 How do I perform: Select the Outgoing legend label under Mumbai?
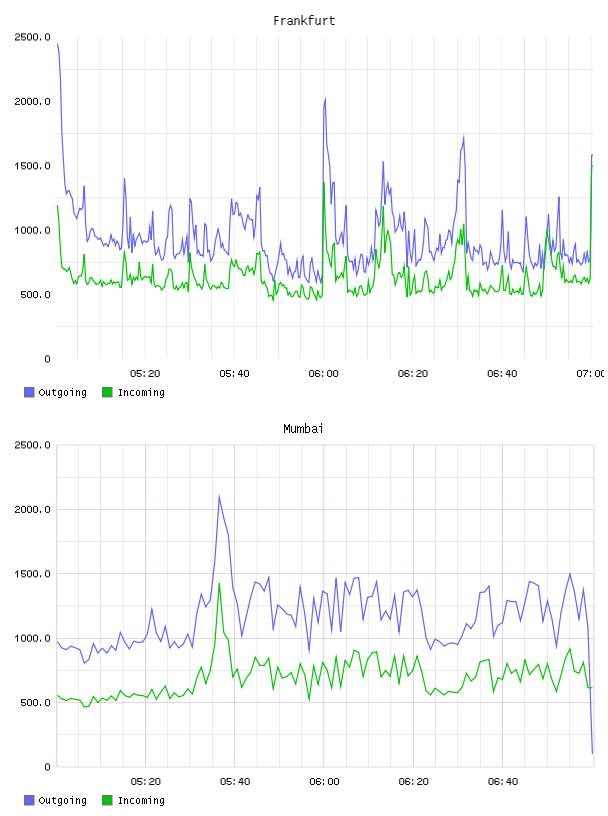[x=62, y=801]
